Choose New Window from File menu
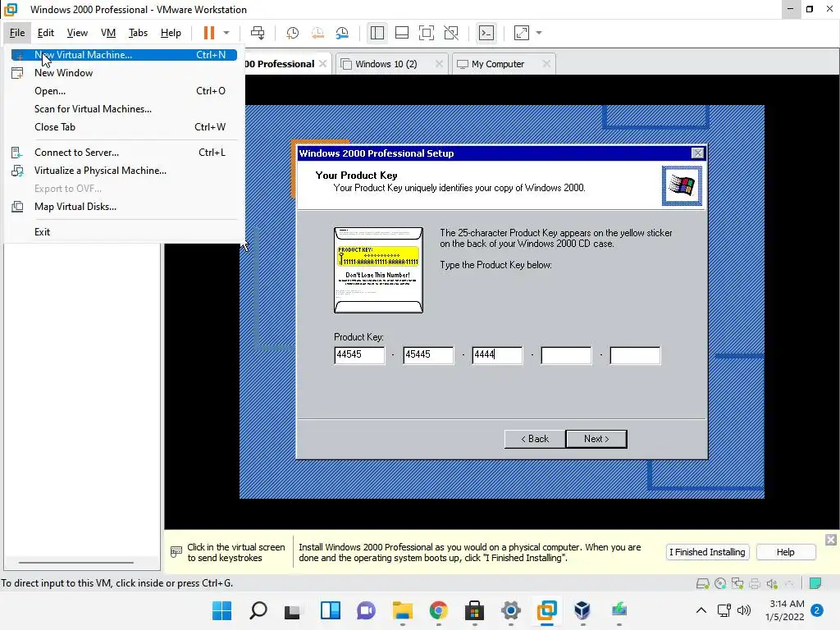The width and height of the screenshot is (840, 630). click(124, 73)
